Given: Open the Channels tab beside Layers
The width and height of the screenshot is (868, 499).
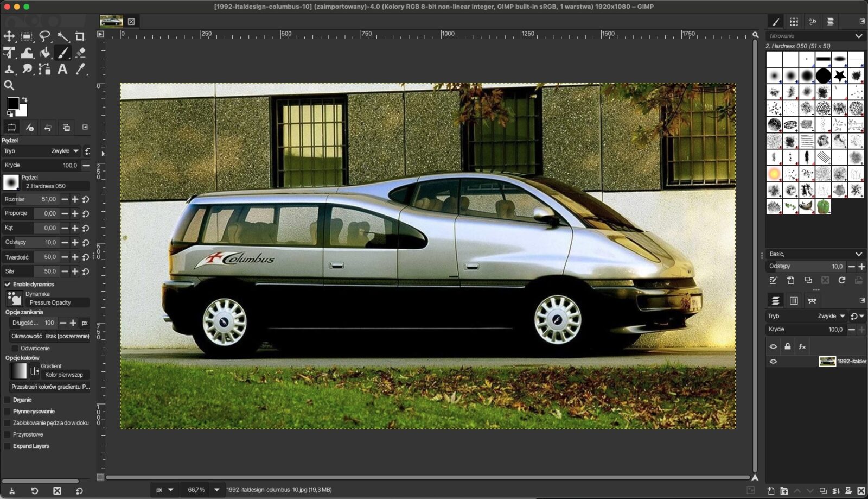Looking at the screenshot, I should click(x=794, y=300).
